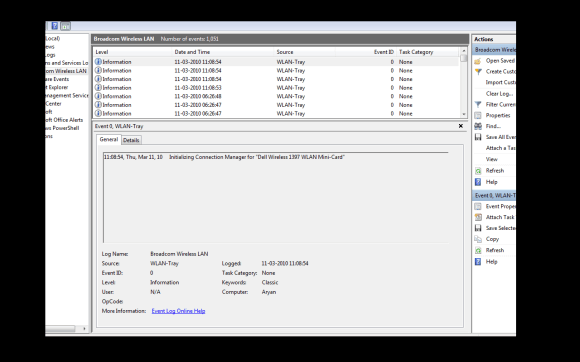Open the View submenu in Actions

coord(492,159)
